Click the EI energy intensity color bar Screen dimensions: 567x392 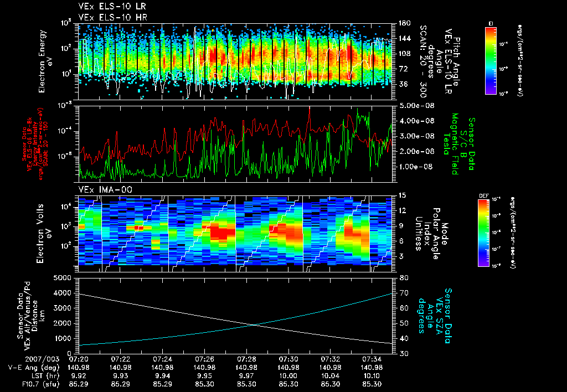point(491,60)
